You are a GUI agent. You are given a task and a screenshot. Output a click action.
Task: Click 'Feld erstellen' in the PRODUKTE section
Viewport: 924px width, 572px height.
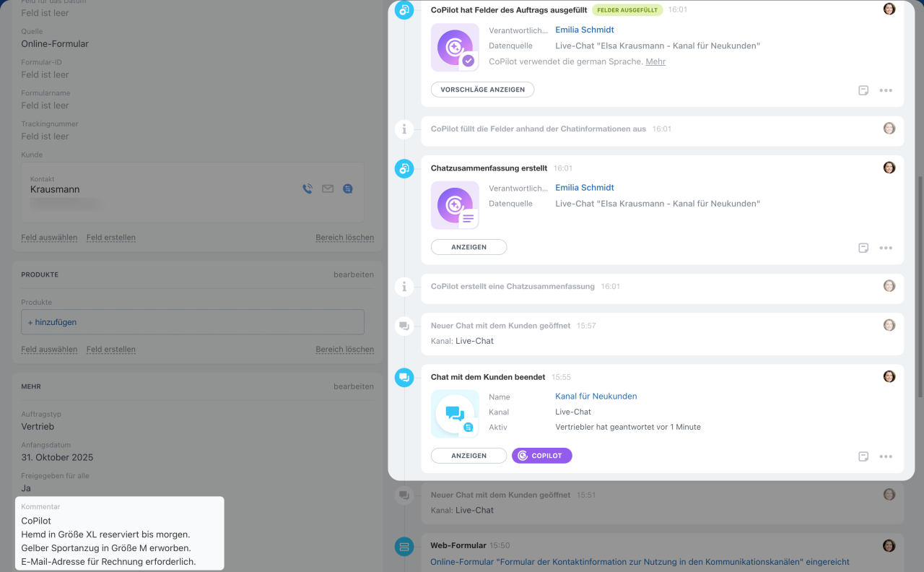[x=111, y=350]
